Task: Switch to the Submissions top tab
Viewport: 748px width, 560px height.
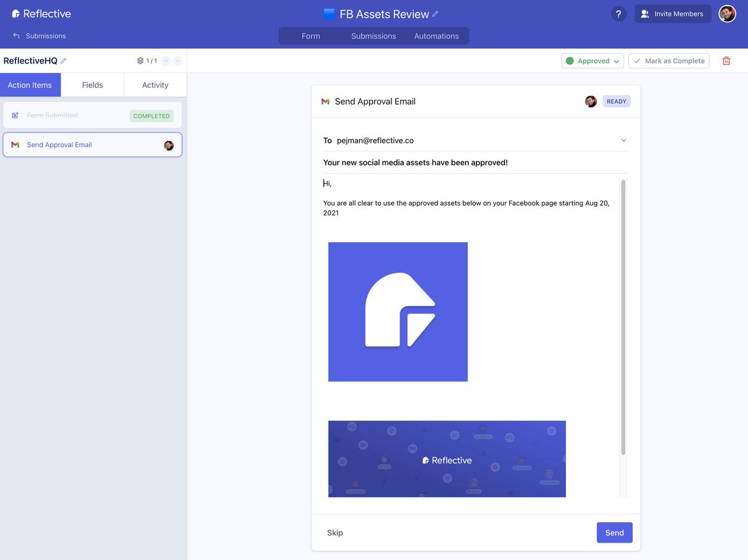Action: click(373, 36)
